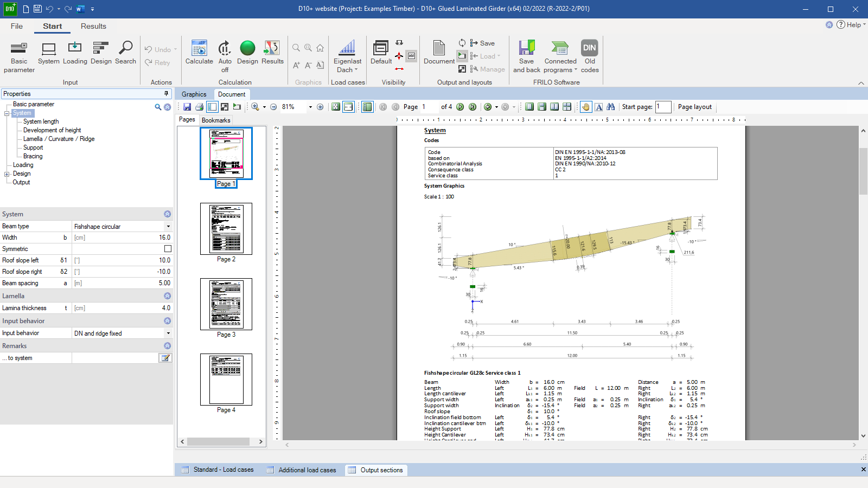Go to the next page

pyautogui.click(x=460, y=107)
